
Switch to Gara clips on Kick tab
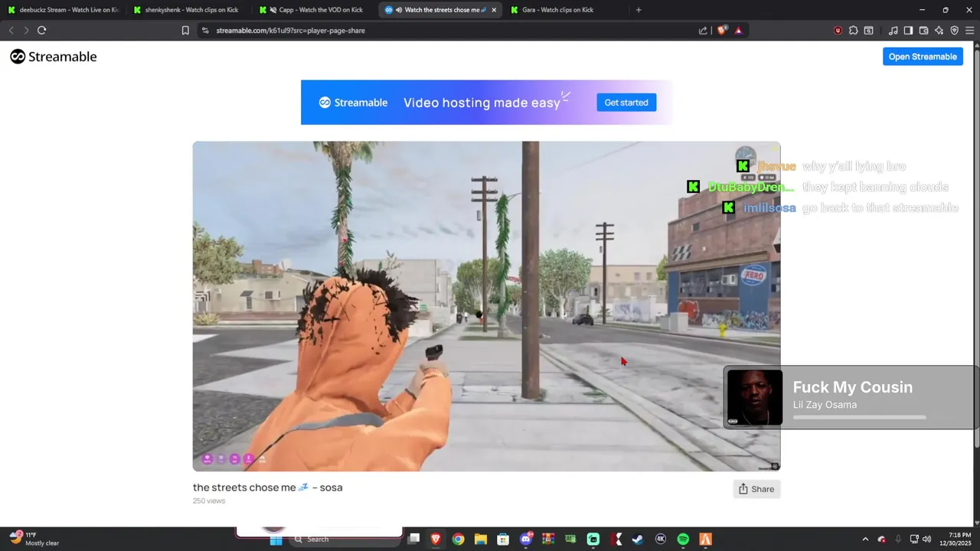pos(563,10)
